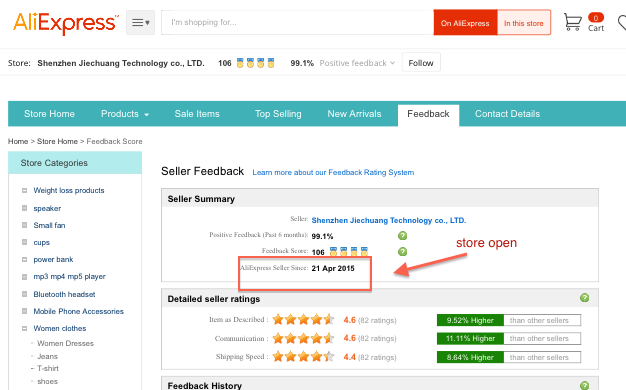Open the Shenzhen Jiechuang seller name link
This screenshot has height=390, width=626.
click(388, 220)
